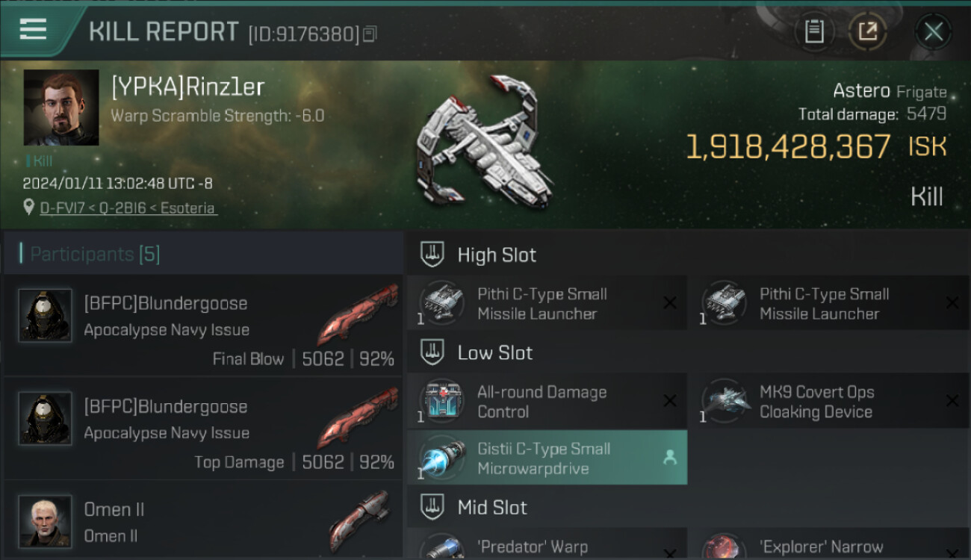Open the clipboard report icon
Viewport: 971px width, 560px height.
pyautogui.click(x=814, y=31)
